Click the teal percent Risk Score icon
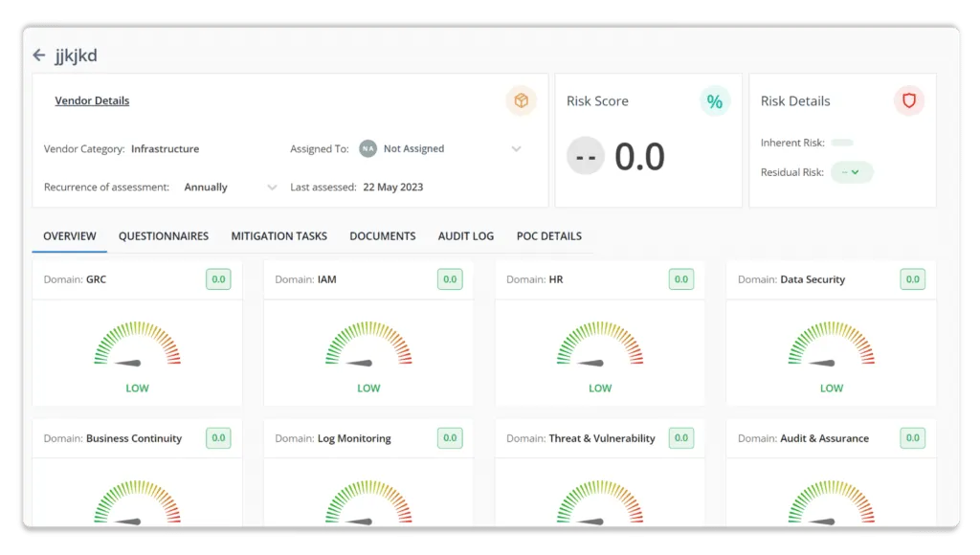Viewport: 980px width, 555px height. [714, 101]
